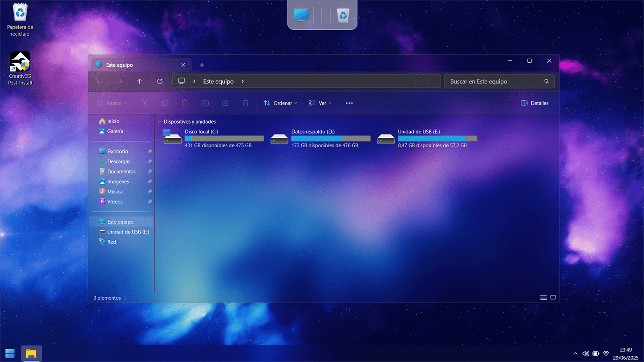Open the Ver dropdown menu
Image resolution: width=644 pixels, height=362 pixels.
click(x=320, y=103)
